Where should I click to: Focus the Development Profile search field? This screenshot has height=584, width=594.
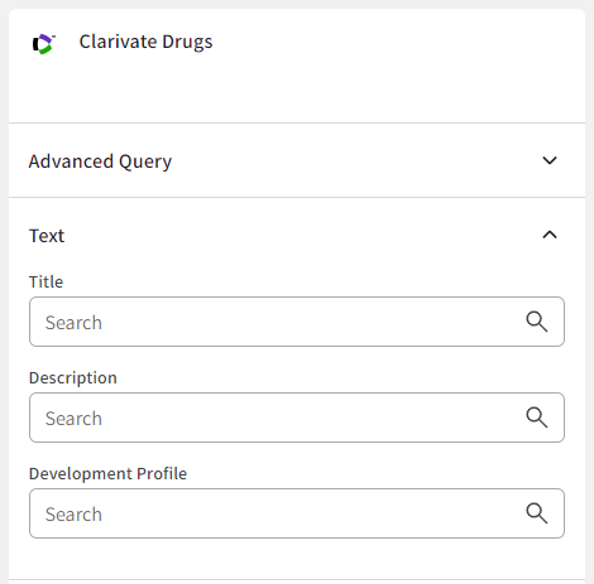(x=297, y=514)
